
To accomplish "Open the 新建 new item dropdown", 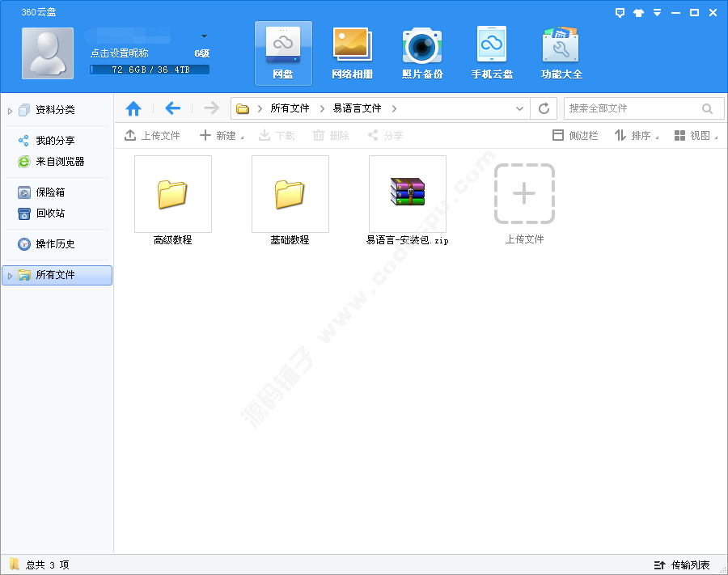I will coord(222,136).
